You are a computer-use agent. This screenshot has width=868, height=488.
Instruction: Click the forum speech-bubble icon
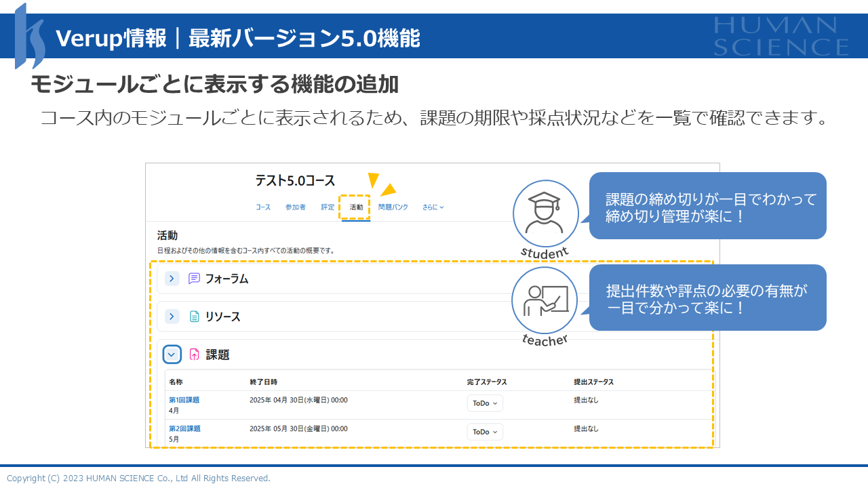coord(194,279)
